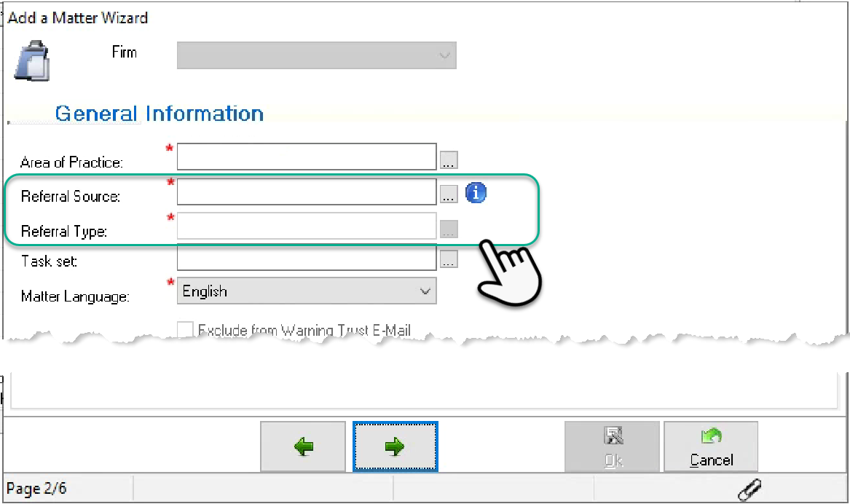Focus the Task set field
Screen dimensions: 850x504
coord(307,257)
